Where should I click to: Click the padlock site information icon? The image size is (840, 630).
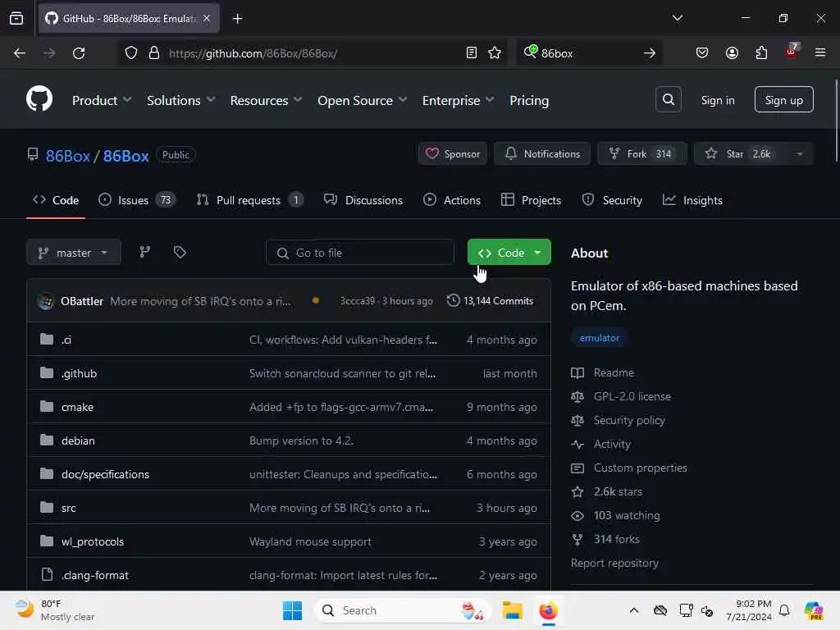[x=153, y=53]
